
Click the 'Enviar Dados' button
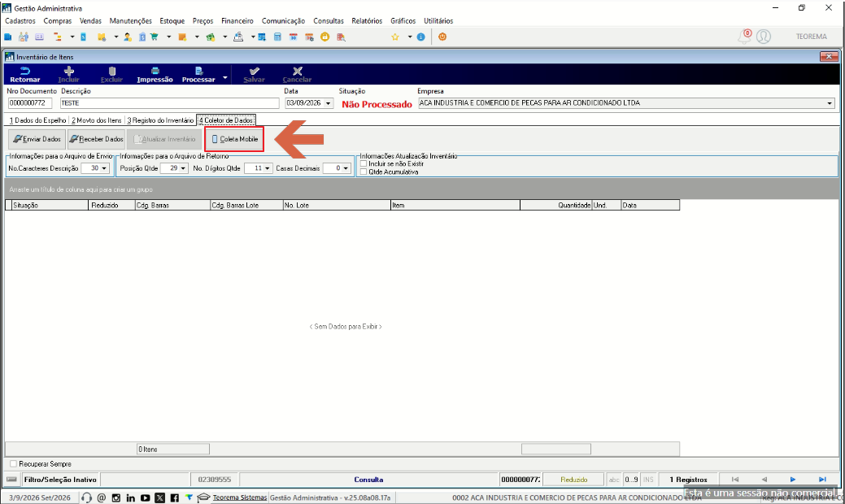click(x=37, y=139)
